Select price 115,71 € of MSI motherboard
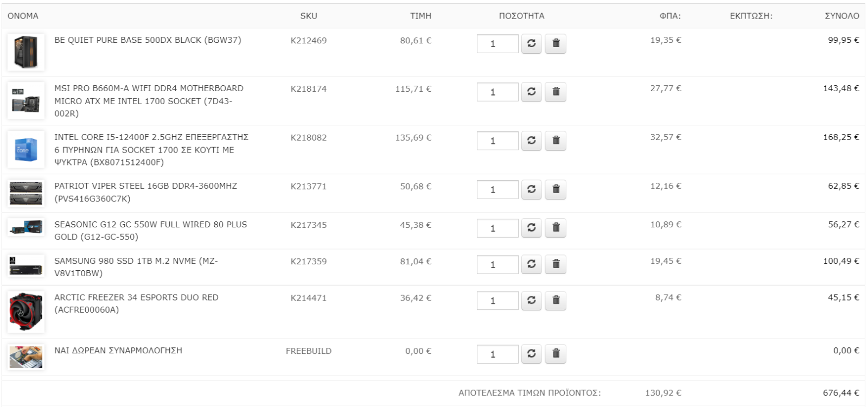Screen dimensions: 868x407 (413, 88)
